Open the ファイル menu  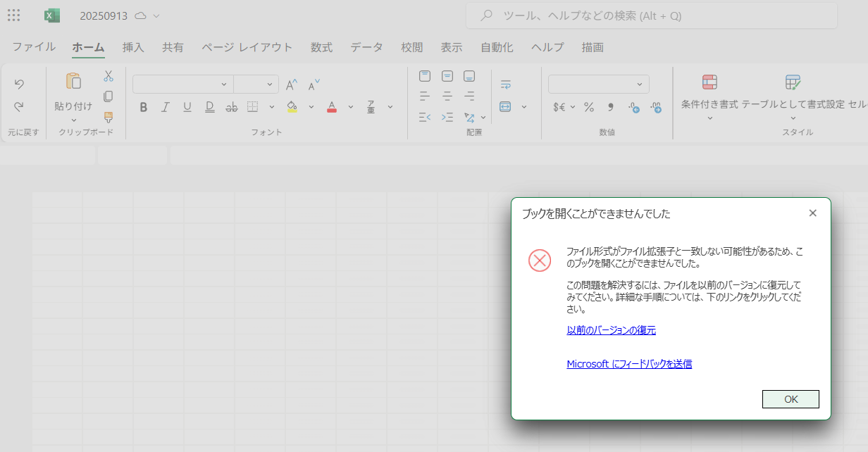click(33, 47)
